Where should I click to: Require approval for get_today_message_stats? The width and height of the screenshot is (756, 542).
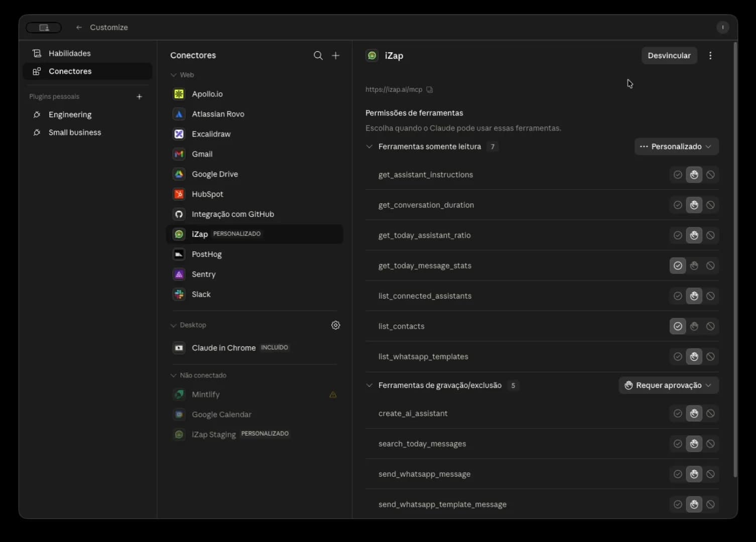coord(694,265)
